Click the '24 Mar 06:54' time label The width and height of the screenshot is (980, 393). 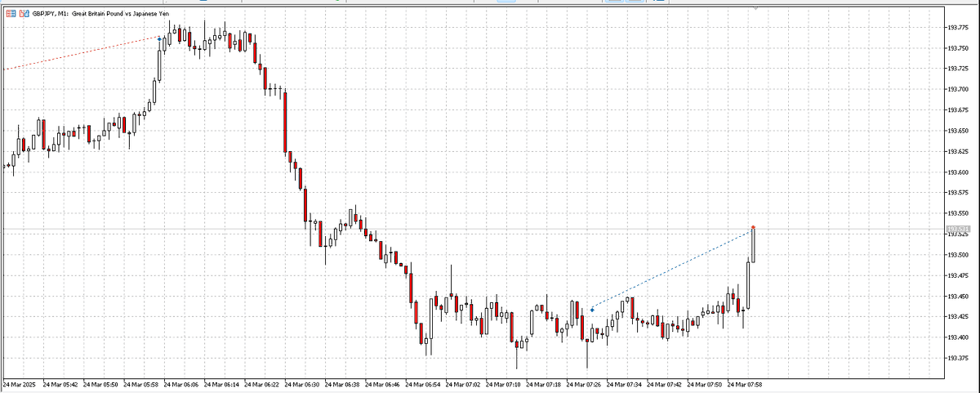(x=422, y=383)
